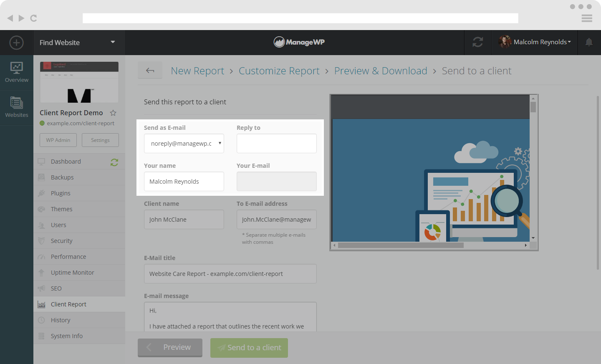Click the Client Report Demo site thumbnail
The image size is (601, 364).
tap(79, 82)
